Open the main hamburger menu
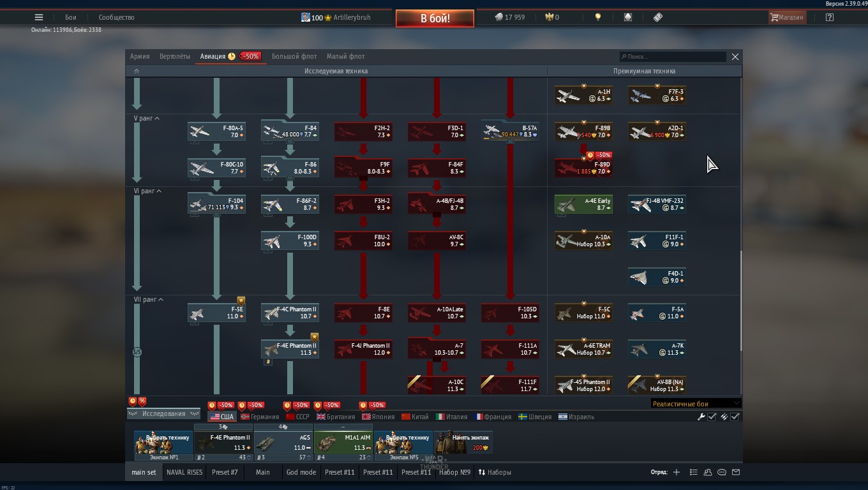The image size is (868, 490). (39, 17)
